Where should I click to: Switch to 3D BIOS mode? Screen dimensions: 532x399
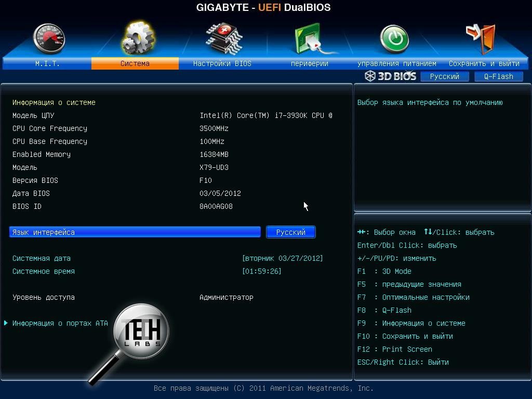[391, 76]
